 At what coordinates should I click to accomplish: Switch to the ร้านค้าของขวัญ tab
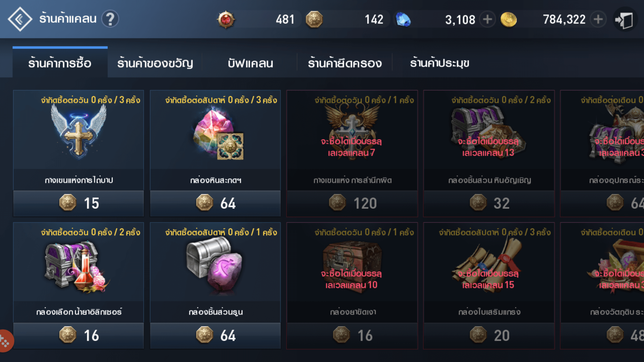point(155,63)
